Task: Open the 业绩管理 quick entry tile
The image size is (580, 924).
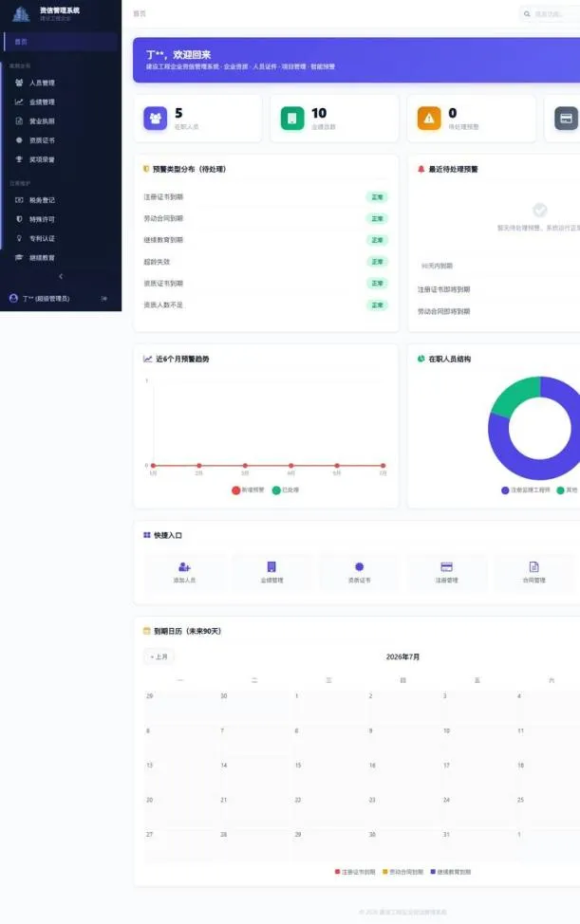Action: click(x=271, y=572)
